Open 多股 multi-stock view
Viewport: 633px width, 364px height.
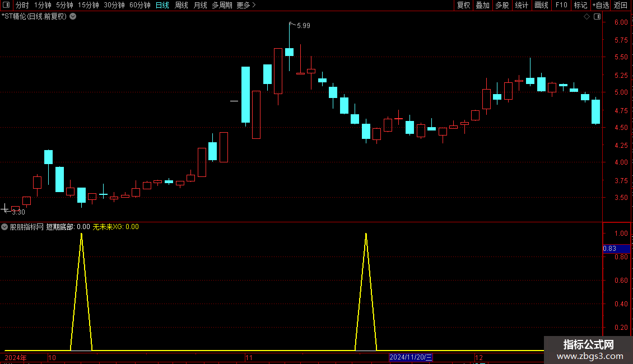tap(502, 5)
